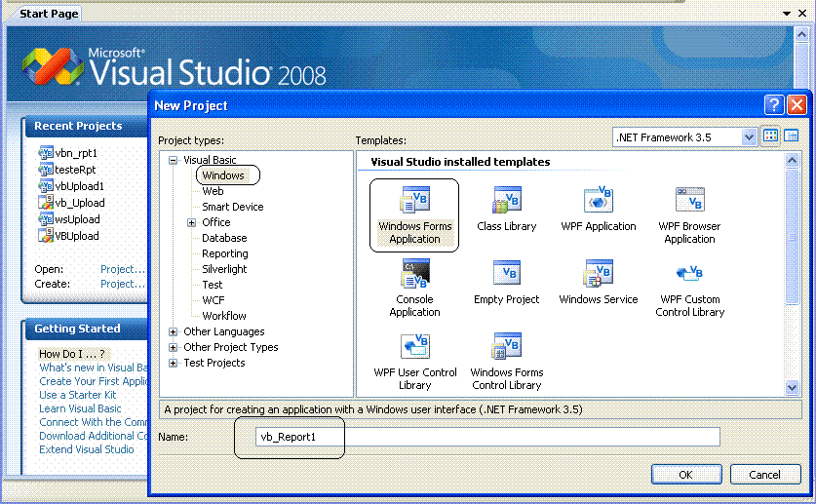Open recent project vbUpload1
The height and width of the screenshot is (504, 816).
71,186
